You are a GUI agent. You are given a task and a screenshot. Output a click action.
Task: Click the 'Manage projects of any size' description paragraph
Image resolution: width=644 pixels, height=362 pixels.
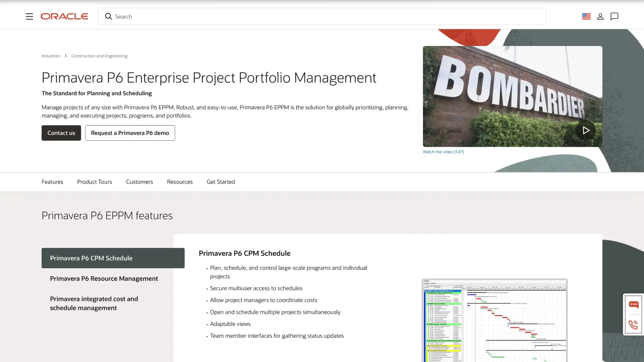pyautogui.click(x=225, y=112)
